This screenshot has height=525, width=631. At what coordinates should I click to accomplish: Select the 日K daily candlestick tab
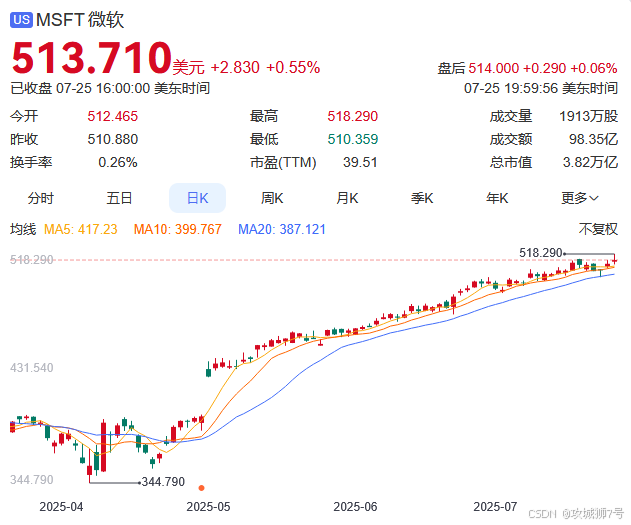coord(197,198)
